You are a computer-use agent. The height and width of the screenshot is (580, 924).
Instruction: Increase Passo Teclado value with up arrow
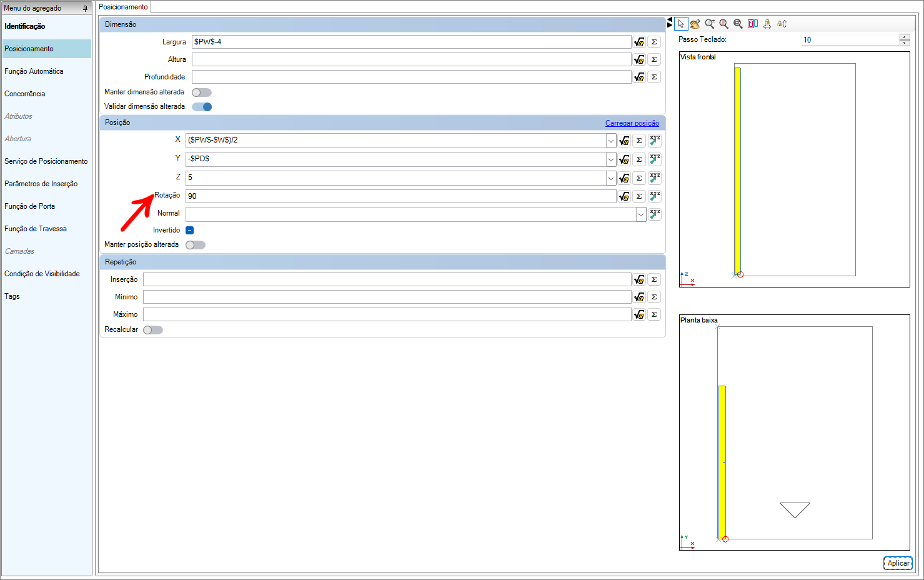click(905, 37)
